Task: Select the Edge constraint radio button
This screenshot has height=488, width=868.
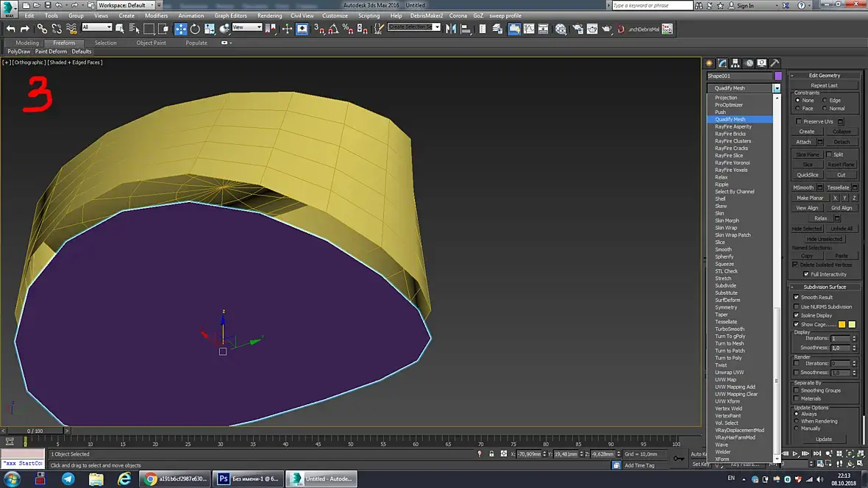Action: [x=825, y=100]
